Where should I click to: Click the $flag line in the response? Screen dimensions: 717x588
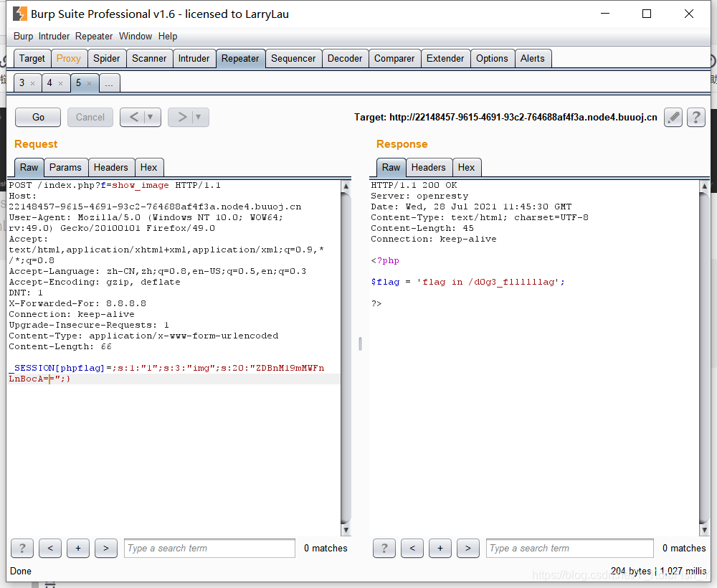467,282
